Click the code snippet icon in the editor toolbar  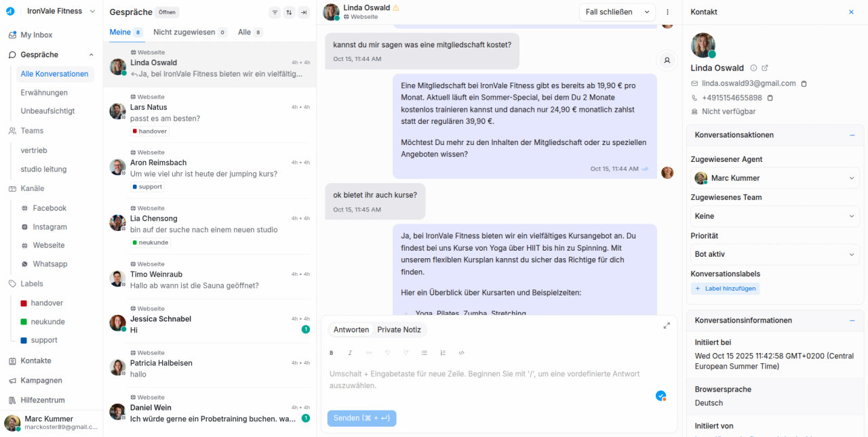pos(462,352)
